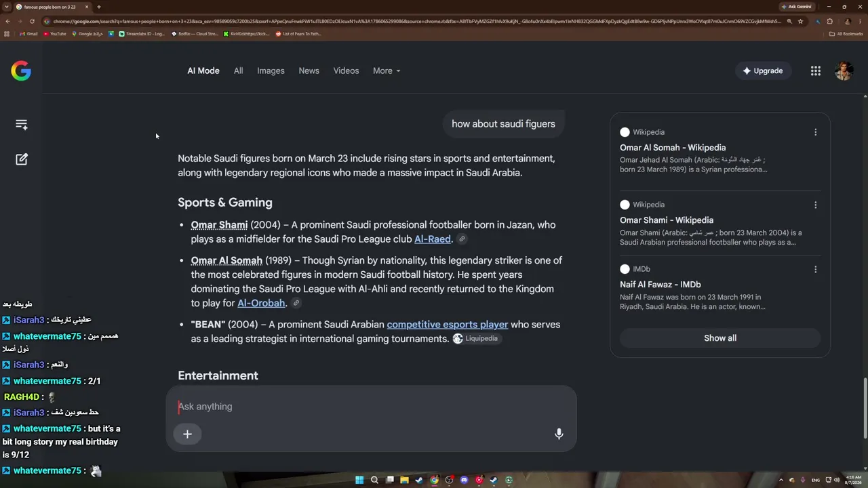The image size is (868, 488).
Task: Open the competitive esports player link
Action: tap(448, 325)
